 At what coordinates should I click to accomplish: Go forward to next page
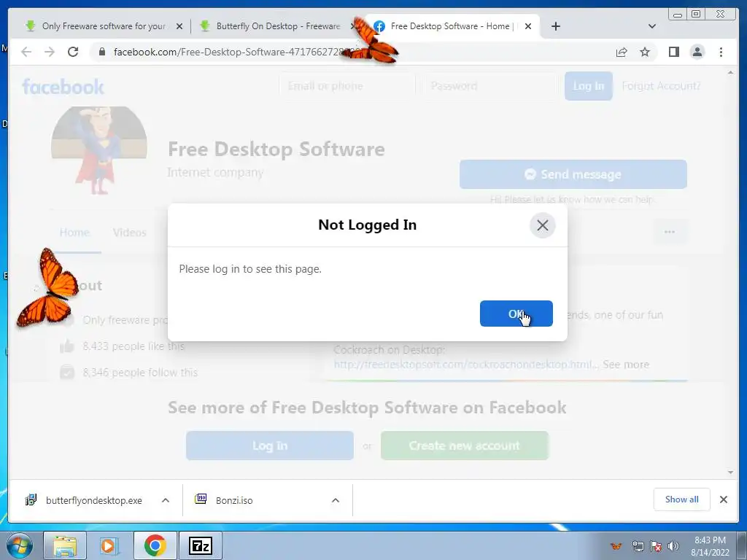(x=50, y=52)
